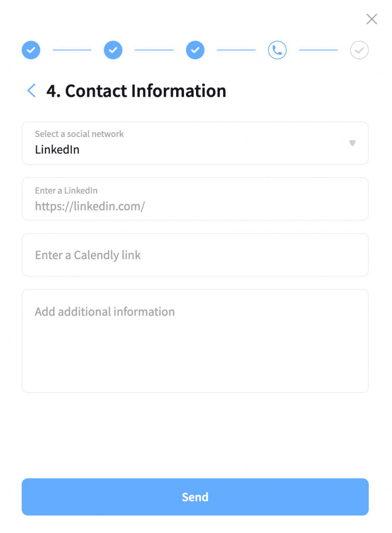Screen dimensions: 392x533
Task: Click the "4. Contact Information" heading
Action: [136, 91]
